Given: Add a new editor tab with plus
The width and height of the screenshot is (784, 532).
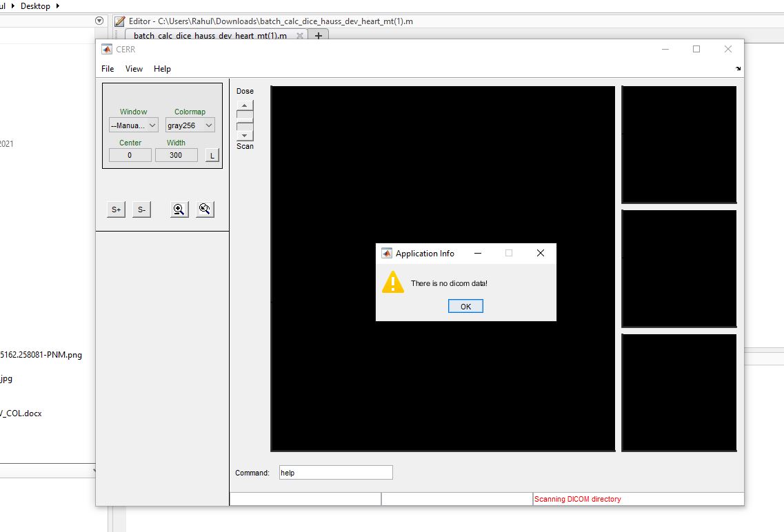Looking at the screenshot, I should [318, 35].
